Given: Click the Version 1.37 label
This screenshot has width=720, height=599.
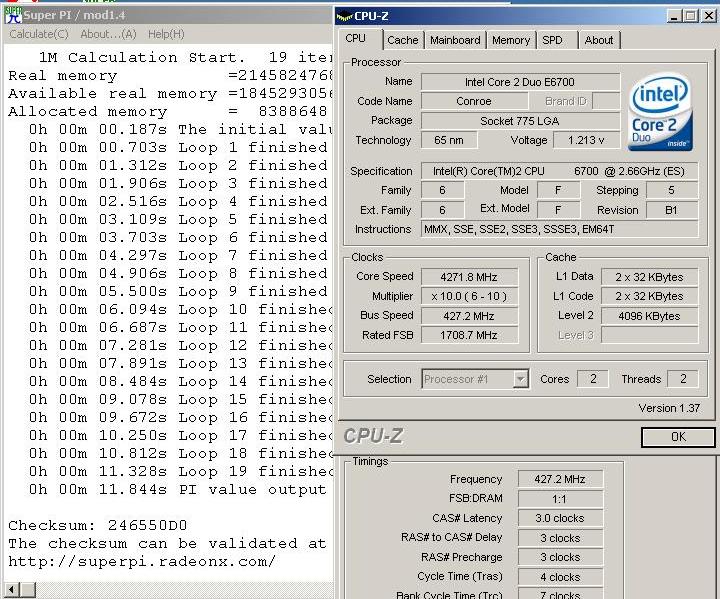Looking at the screenshot, I should pyautogui.click(x=669, y=408).
